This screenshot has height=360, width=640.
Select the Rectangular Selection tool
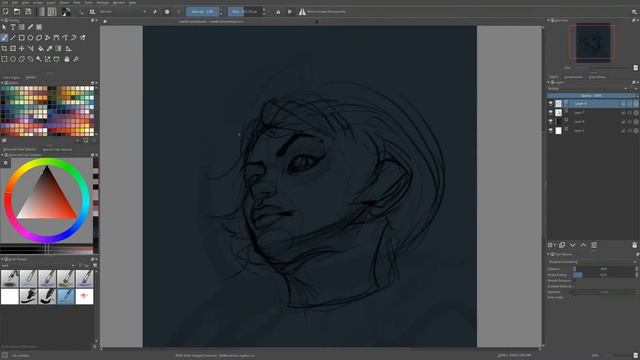pyautogui.click(x=4, y=59)
